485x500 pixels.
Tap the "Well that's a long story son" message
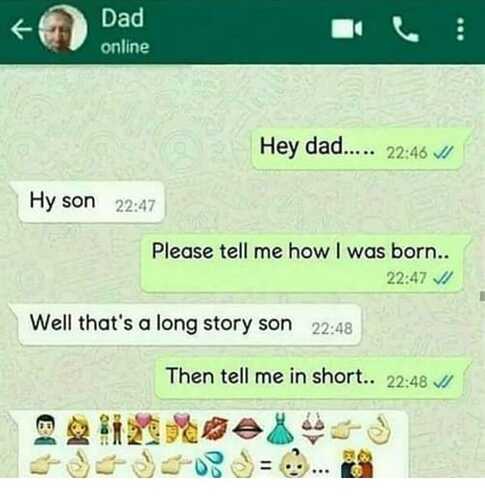(187, 325)
